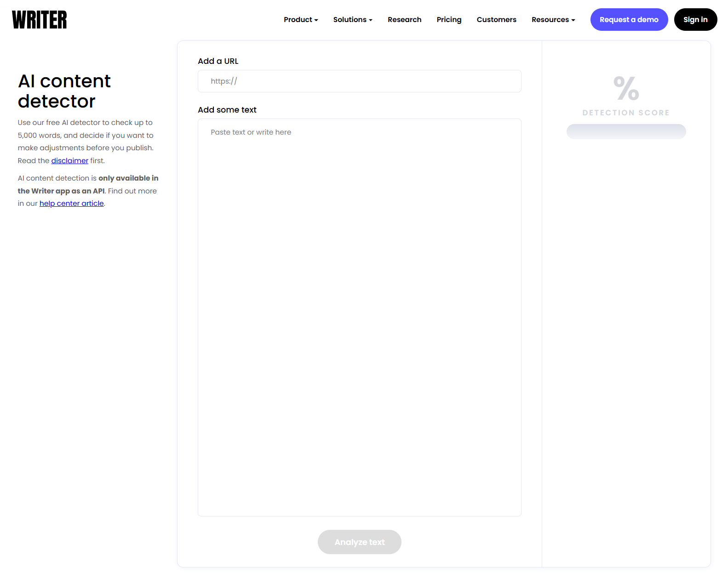Expand the Resources dropdown
The height and width of the screenshot is (573, 728).
(553, 20)
